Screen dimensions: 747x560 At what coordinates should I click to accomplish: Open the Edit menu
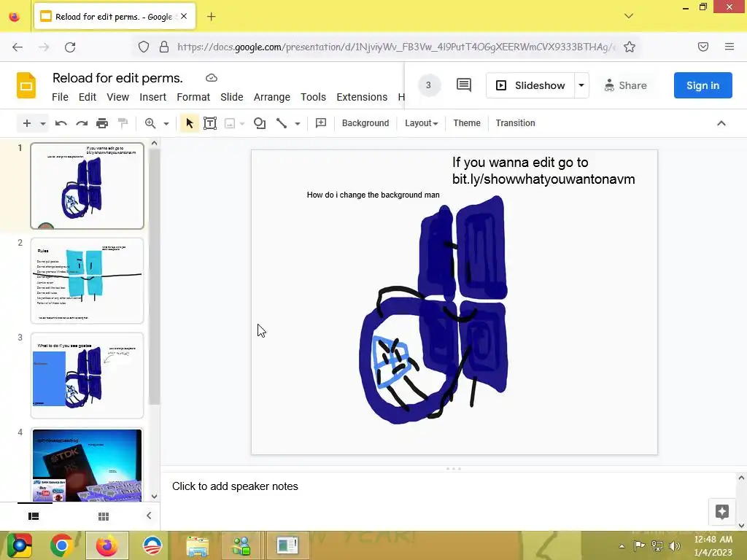coord(88,97)
